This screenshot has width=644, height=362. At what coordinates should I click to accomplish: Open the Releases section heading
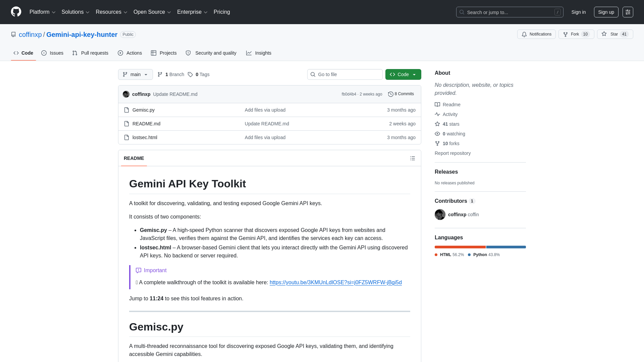tap(446, 172)
